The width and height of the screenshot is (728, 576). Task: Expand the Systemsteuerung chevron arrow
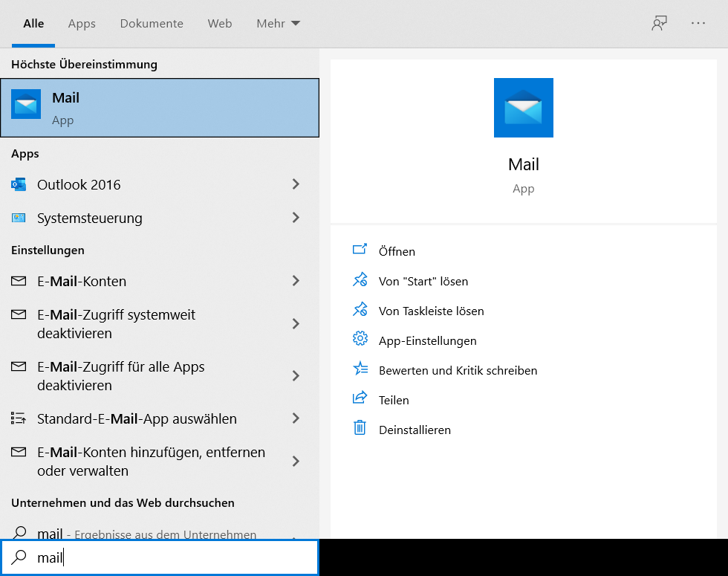296,218
